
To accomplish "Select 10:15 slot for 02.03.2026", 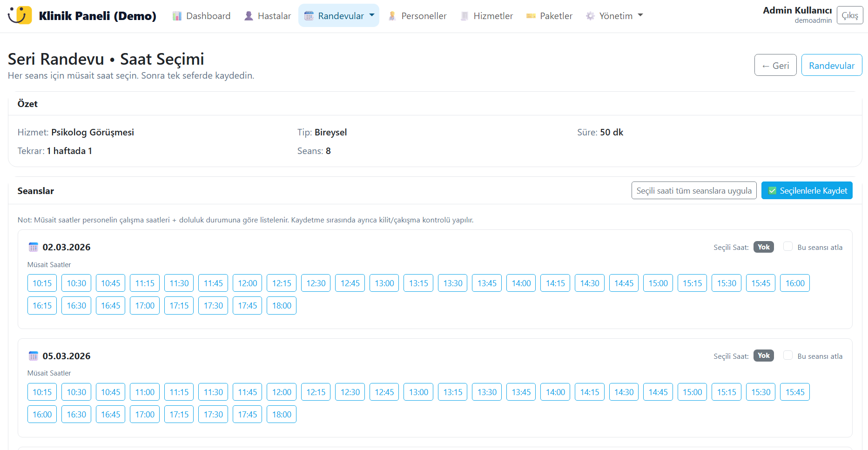I will (x=42, y=283).
